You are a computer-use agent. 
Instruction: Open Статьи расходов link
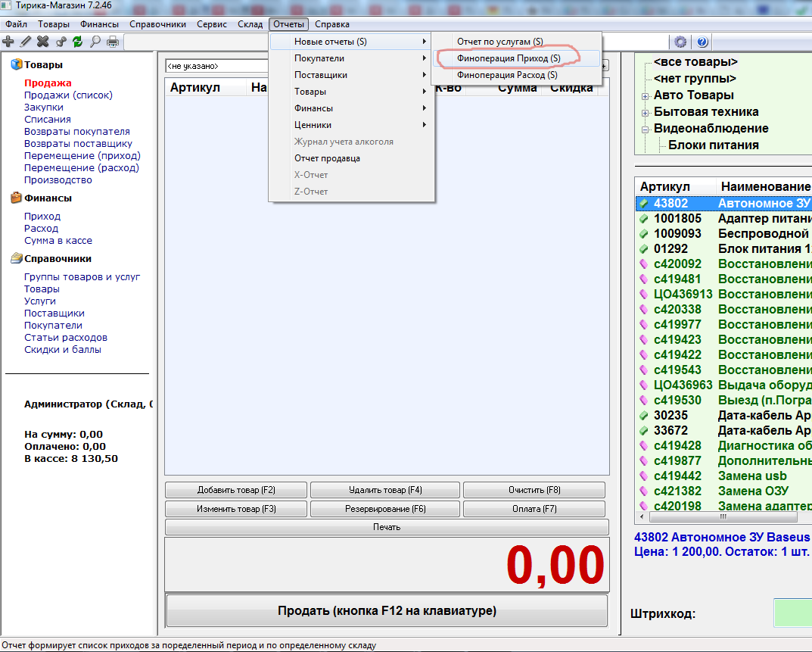click(66, 338)
